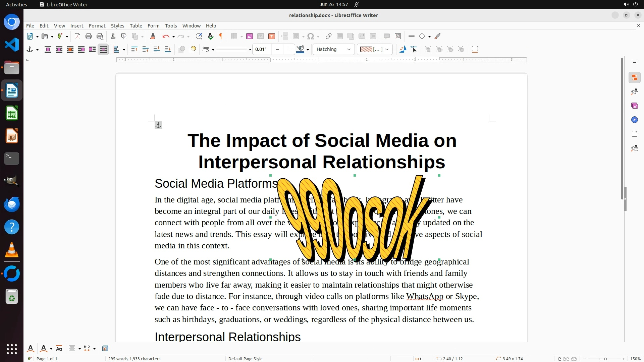Open the Styles menu
The width and height of the screenshot is (644, 362).
(x=117, y=26)
